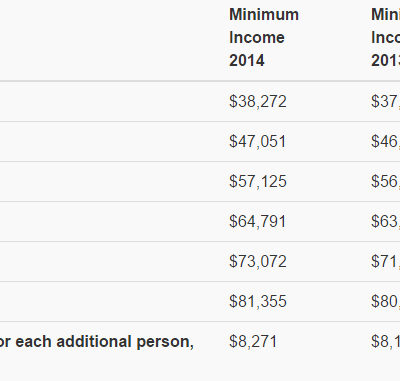Click the '2014' year text in header
Viewport: 400px width, 381px height.
[x=247, y=60]
